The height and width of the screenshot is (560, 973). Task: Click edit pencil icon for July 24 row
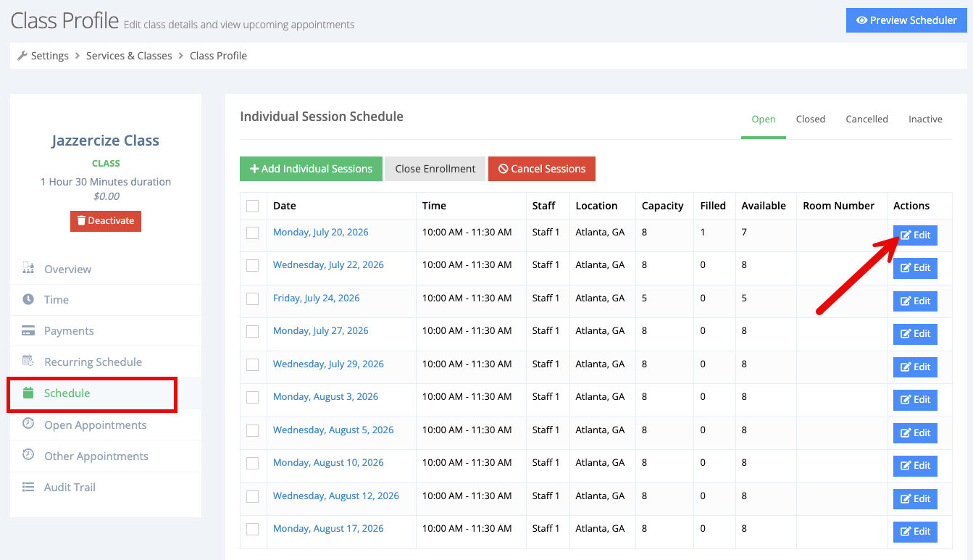[x=905, y=301]
